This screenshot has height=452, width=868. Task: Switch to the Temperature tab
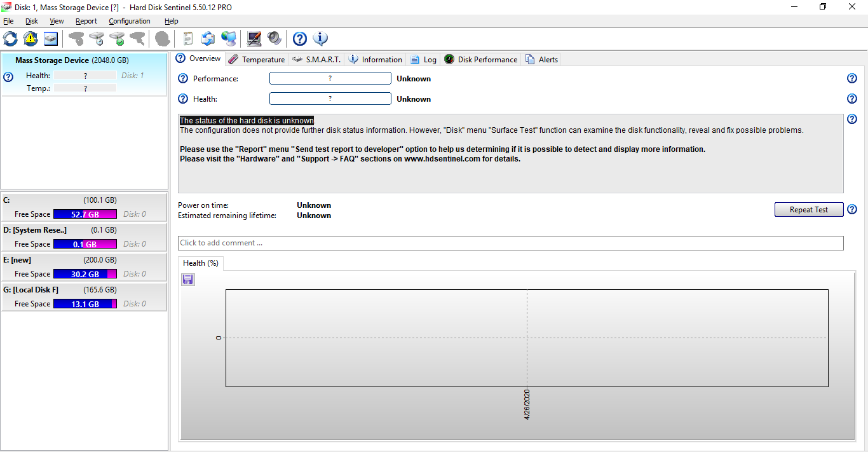coord(257,59)
